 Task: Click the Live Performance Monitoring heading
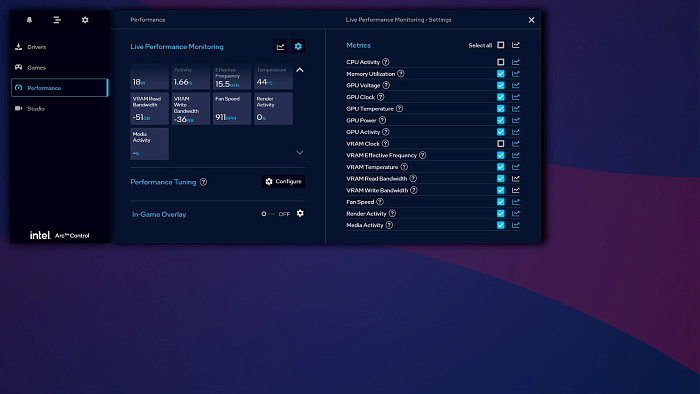point(177,46)
